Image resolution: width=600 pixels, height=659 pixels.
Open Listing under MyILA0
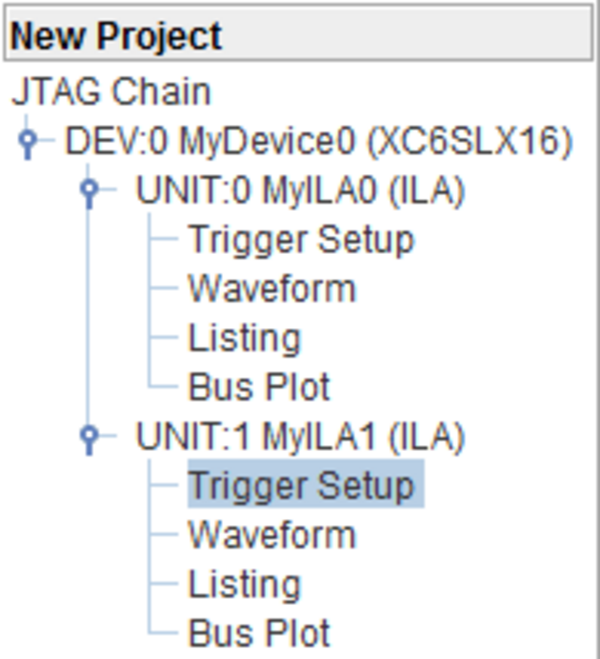(245, 338)
